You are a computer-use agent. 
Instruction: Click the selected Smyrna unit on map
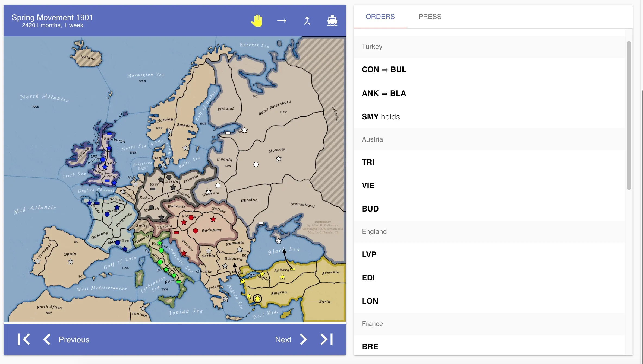[x=257, y=299]
